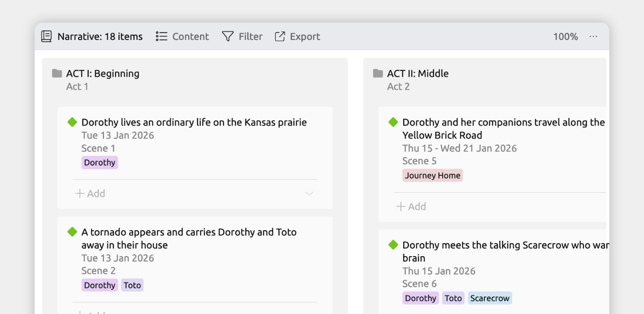Viewport: 644px width, 314px height.
Task: Click the Toto tag in Scene 6
Action: pyautogui.click(x=453, y=298)
